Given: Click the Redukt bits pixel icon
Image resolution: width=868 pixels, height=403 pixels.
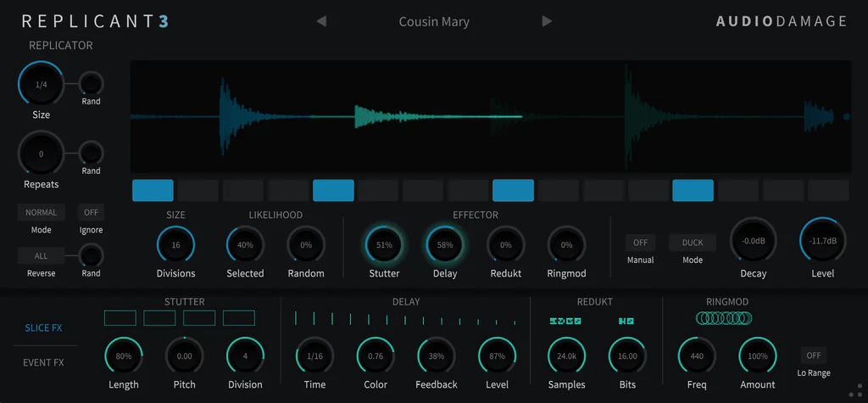Looking at the screenshot, I should [626, 321].
